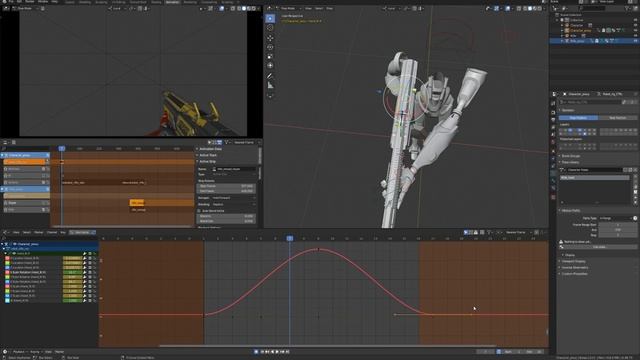Image resolution: width=640 pixels, height=360 pixels.
Task: Select the Rotate tool in 3D viewport
Action: click(270, 47)
